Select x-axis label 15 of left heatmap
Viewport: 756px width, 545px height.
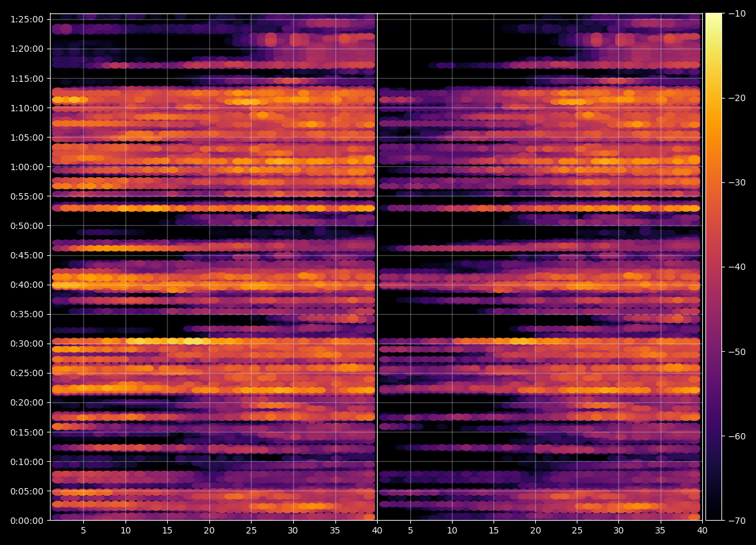click(x=167, y=530)
